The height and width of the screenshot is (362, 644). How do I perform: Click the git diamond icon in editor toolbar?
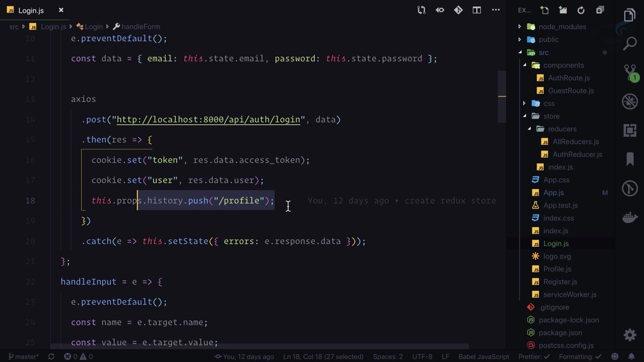pos(458,10)
